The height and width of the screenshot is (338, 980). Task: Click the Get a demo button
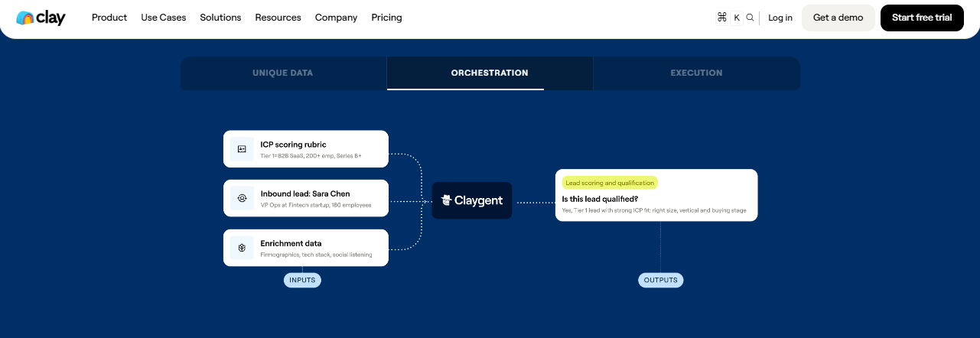click(x=838, y=18)
